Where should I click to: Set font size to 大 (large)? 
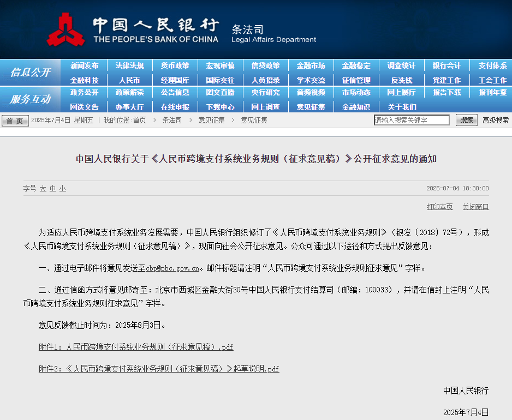43,188
